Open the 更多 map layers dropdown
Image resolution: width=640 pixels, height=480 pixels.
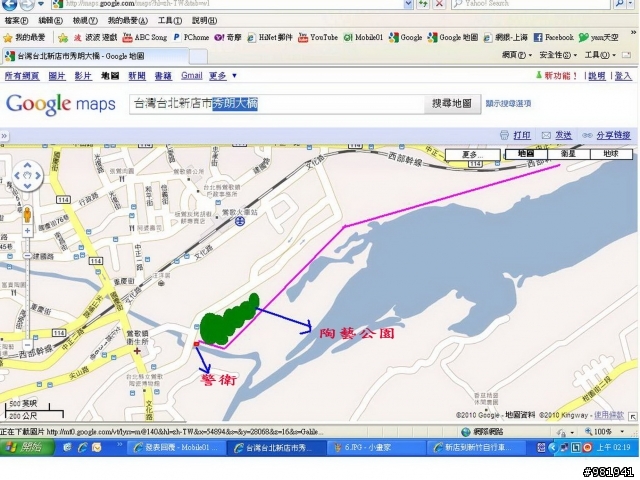pos(473,154)
